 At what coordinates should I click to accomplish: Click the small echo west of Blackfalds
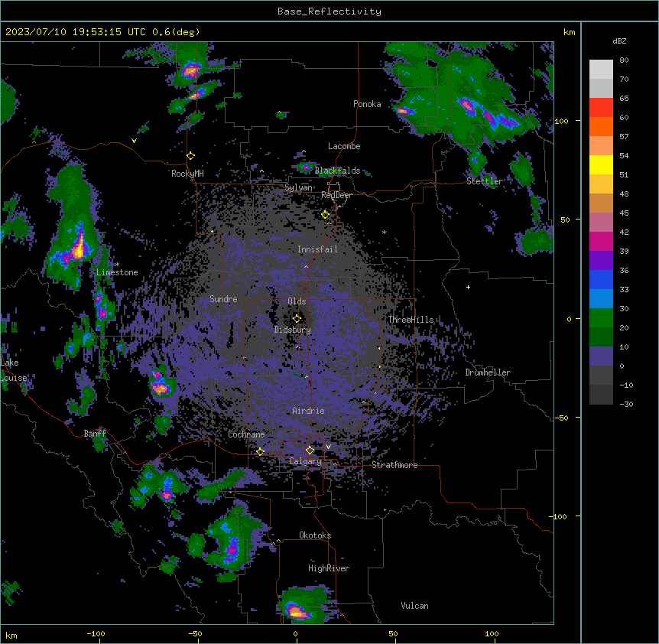click(x=306, y=168)
